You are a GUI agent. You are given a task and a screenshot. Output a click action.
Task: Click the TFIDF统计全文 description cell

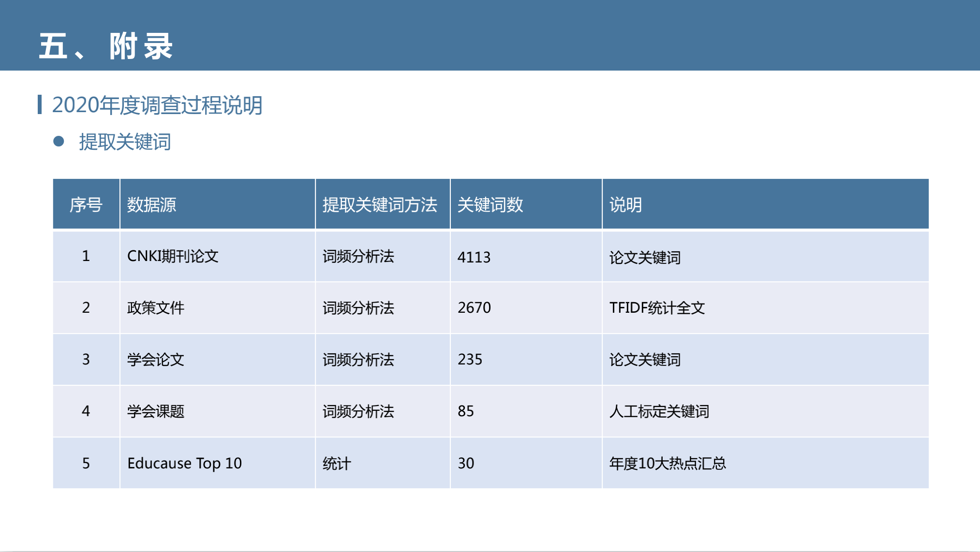[657, 308]
